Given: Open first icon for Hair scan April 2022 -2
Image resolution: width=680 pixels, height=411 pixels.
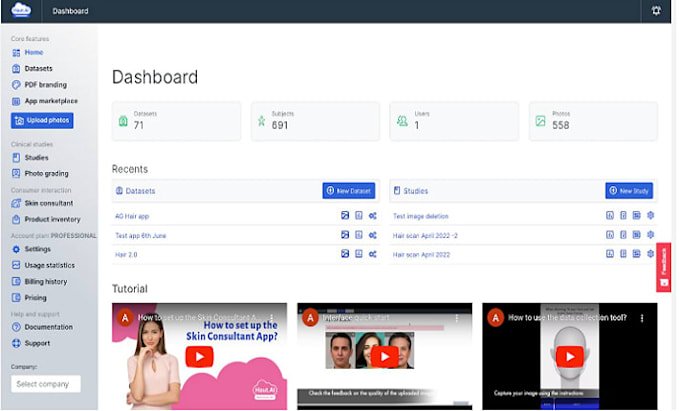Looking at the screenshot, I should pyautogui.click(x=610, y=235).
